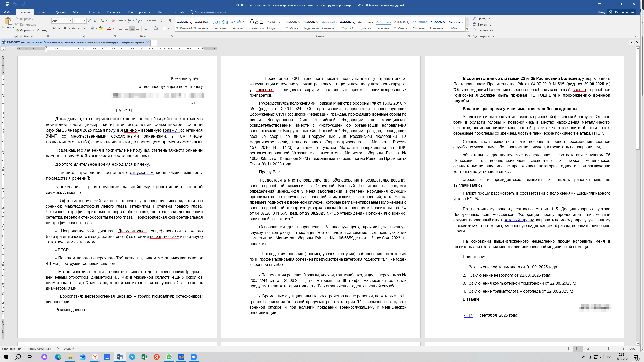Open VK app from the taskbar

tap(194, 357)
